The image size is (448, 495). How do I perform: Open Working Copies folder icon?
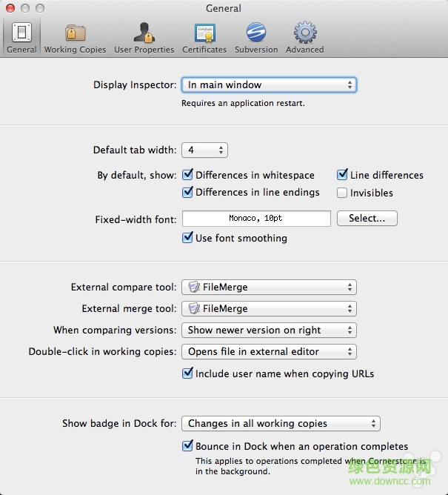point(75,33)
